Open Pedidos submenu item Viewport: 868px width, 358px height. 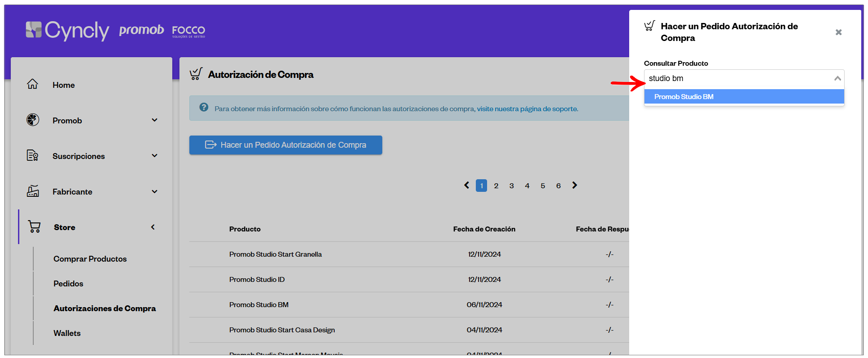[x=68, y=284]
